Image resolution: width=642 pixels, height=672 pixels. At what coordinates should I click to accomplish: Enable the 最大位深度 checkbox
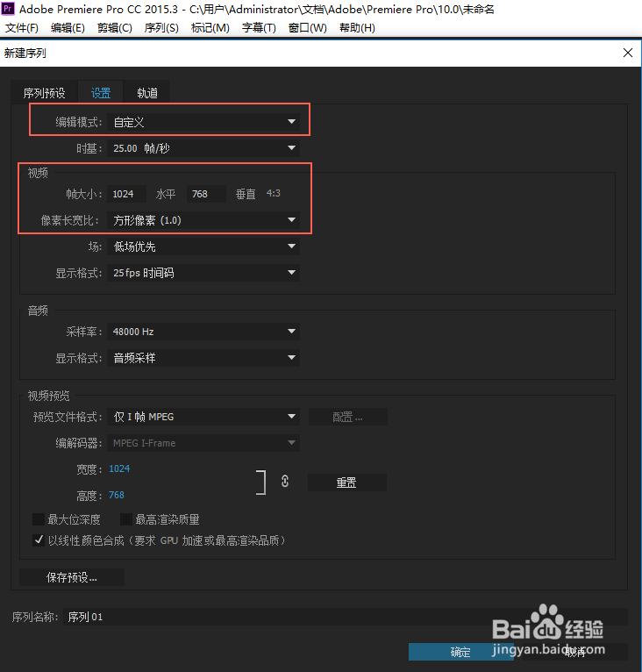click(x=39, y=519)
